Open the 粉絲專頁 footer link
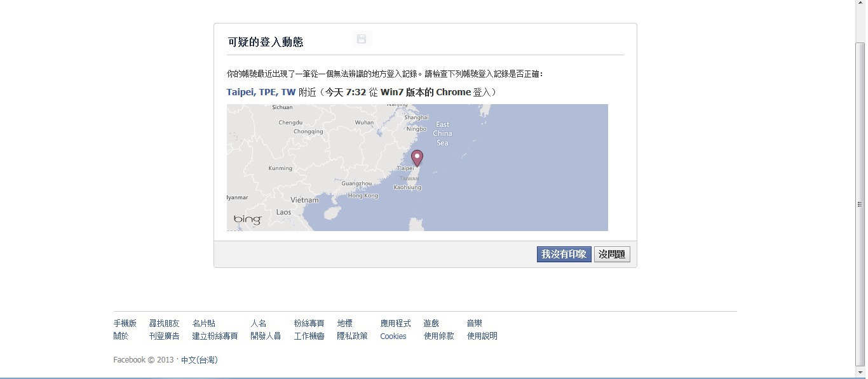This screenshot has height=379, width=868. tap(309, 323)
